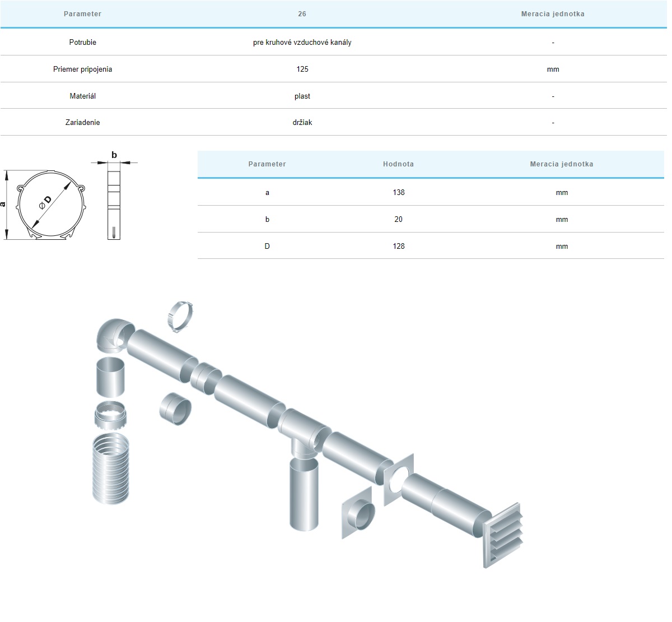Select the square flange with round duct spigot

pos(358,514)
